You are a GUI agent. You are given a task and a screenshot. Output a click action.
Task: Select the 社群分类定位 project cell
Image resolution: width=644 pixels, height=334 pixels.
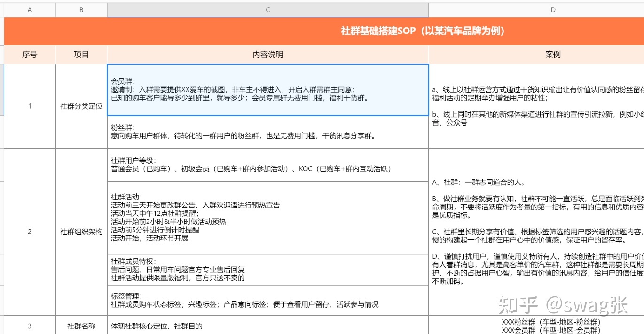point(81,106)
